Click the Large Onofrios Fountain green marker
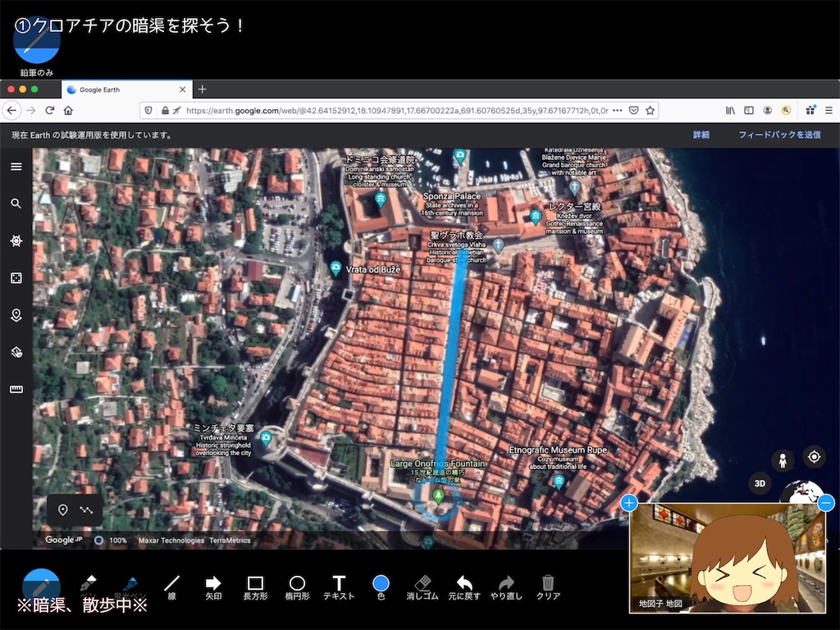The width and height of the screenshot is (840, 630). tap(438, 496)
